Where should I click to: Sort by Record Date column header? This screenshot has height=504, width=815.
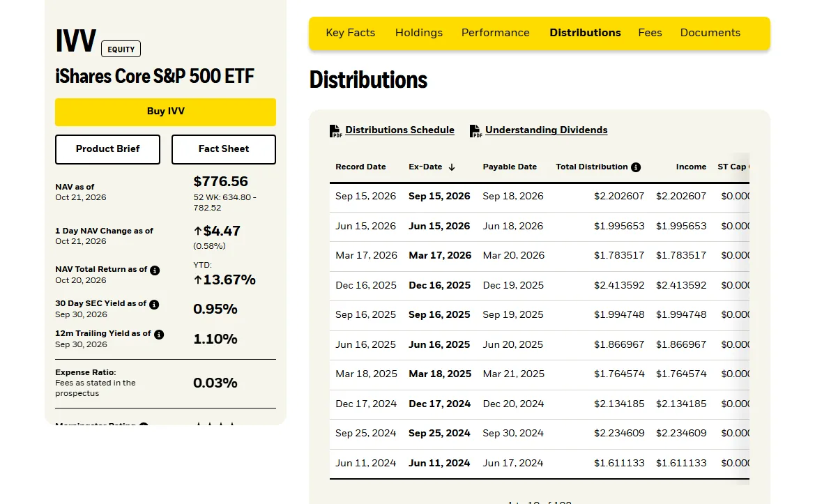click(360, 167)
